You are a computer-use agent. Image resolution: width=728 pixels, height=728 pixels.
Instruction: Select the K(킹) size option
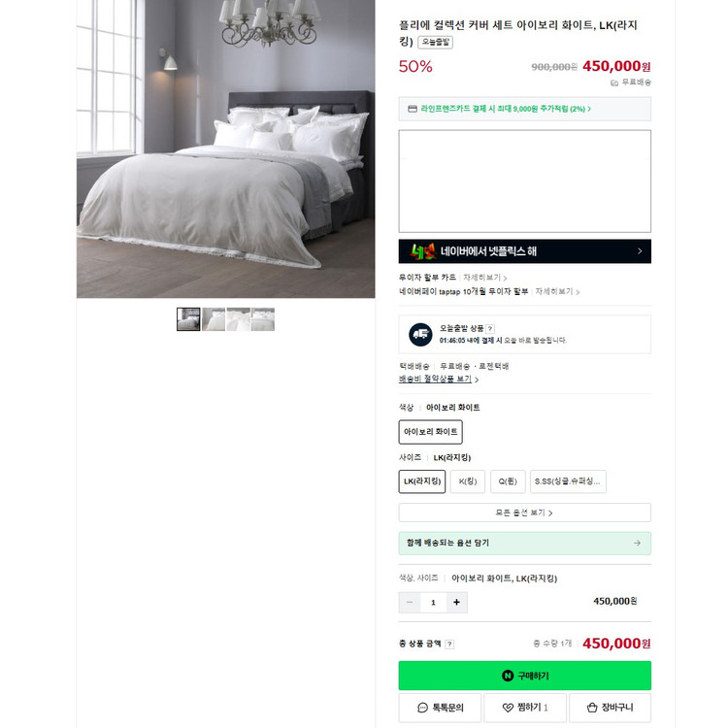coord(468,481)
